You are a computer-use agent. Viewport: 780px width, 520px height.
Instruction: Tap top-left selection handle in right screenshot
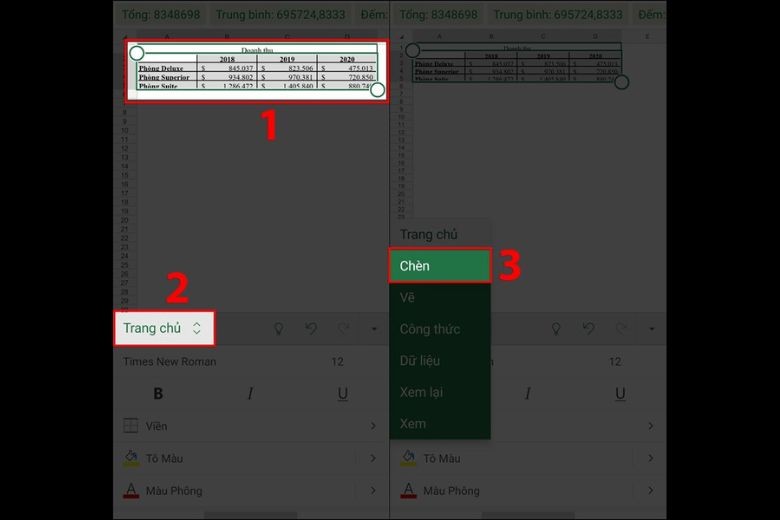[412, 50]
